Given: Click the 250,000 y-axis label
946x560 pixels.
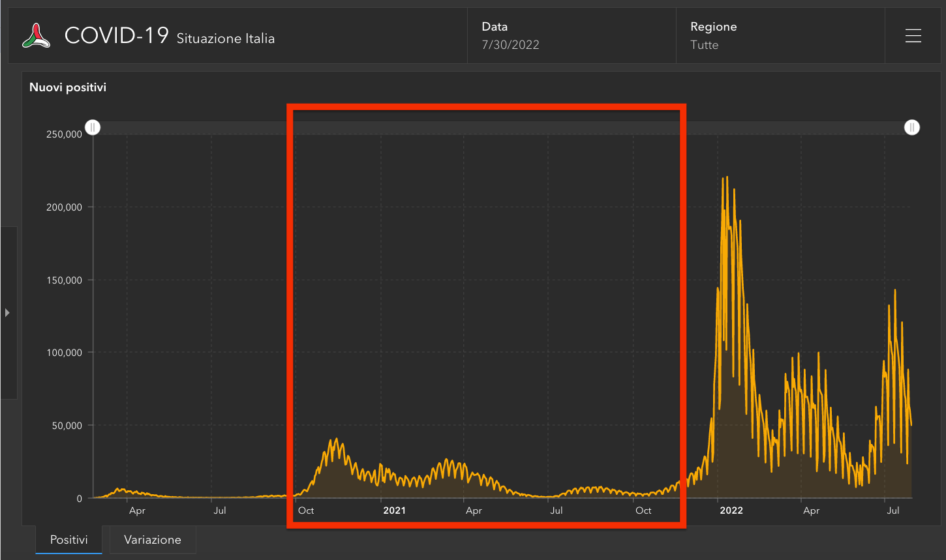Looking at the screenshot, I should click(x=64, y=134).
